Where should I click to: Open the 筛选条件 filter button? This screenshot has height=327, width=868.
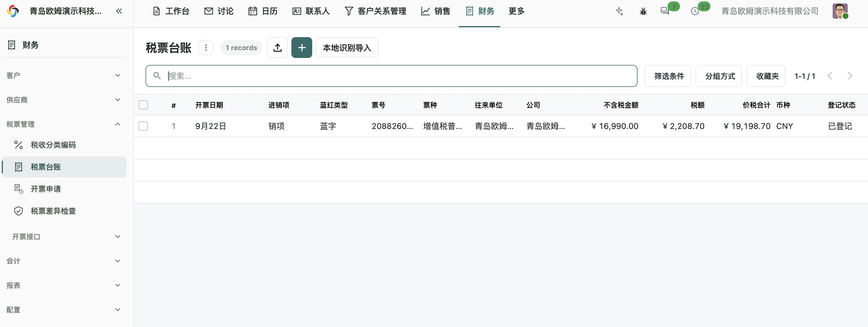[x=667, y=76]
